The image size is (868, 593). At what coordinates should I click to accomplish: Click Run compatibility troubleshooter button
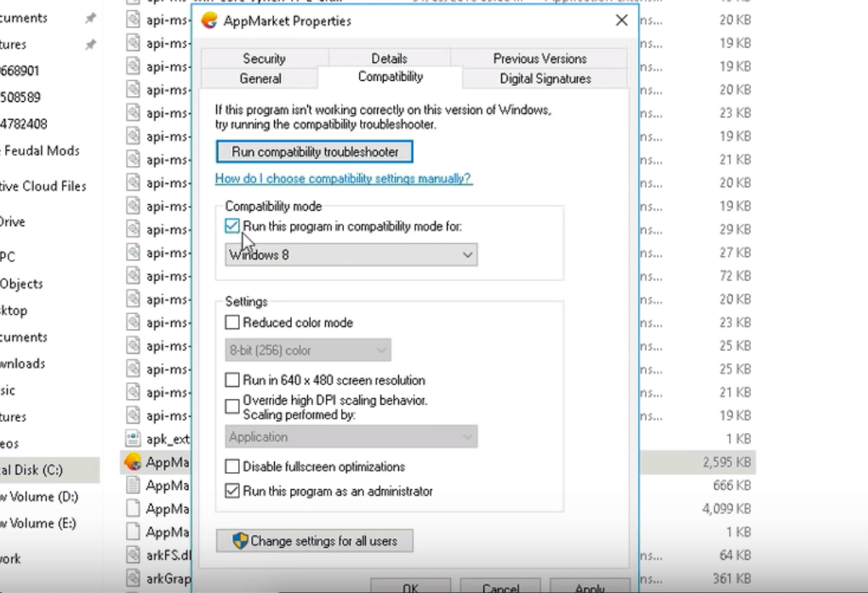click(315, 151)
